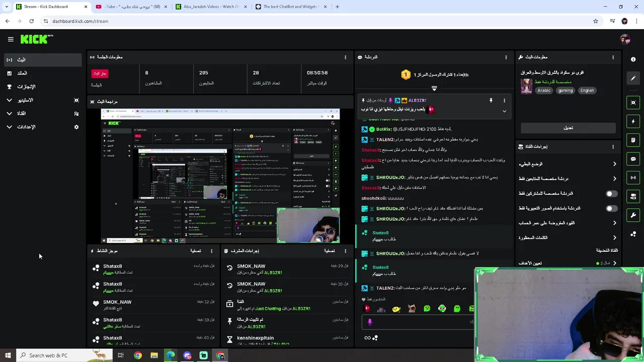
Task: Open three-dot menu of session info panel
Action: click(345, 57)
